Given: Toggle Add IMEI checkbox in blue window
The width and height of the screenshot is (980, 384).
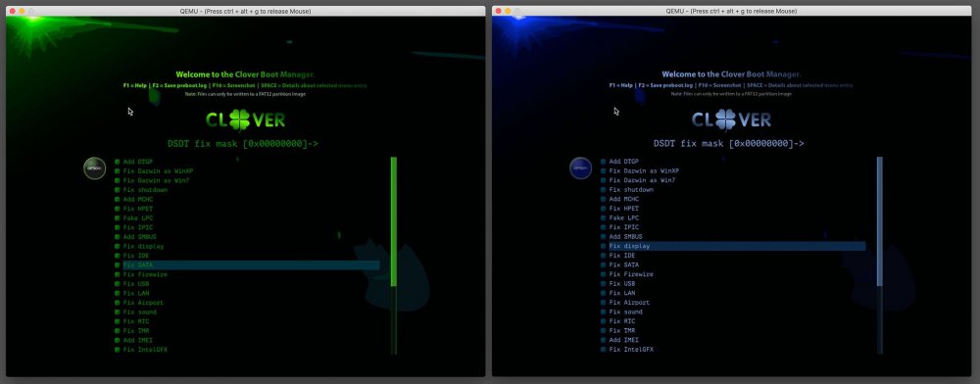Looking at the screenshot, I should tap(603, 340).
